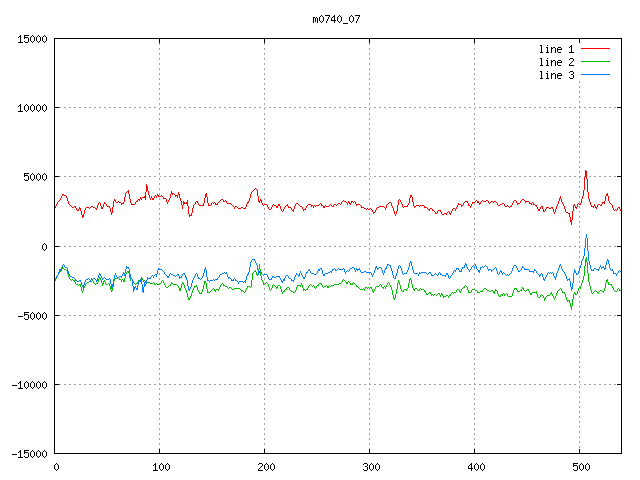Viewport: 640px width, 480px height.
Task: Click the 15000 y-axis tick label
Action: point(32,39)
